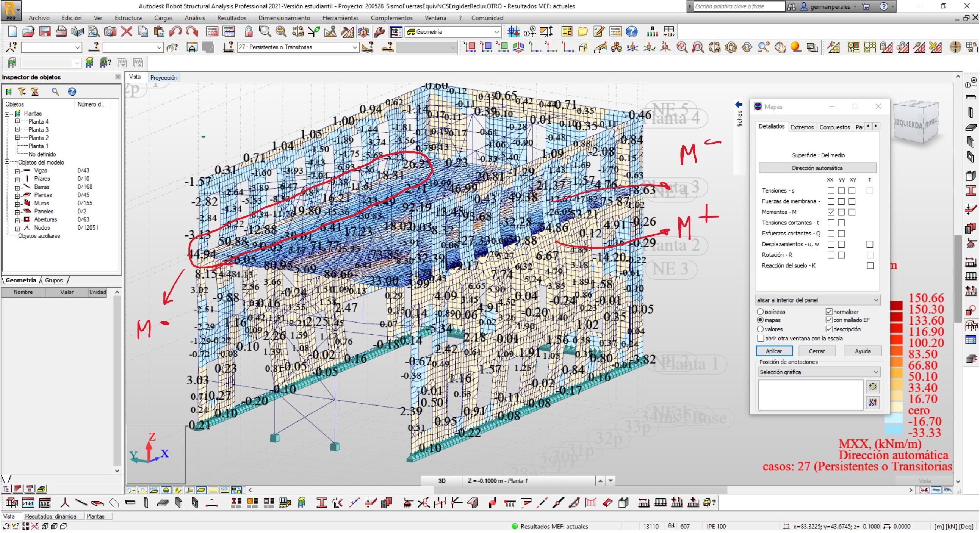The width and height of the screenshot is (980, 533).
Task: Select the Zoom magnifier tool in the toolbar
Action: (x=265, y=32)
